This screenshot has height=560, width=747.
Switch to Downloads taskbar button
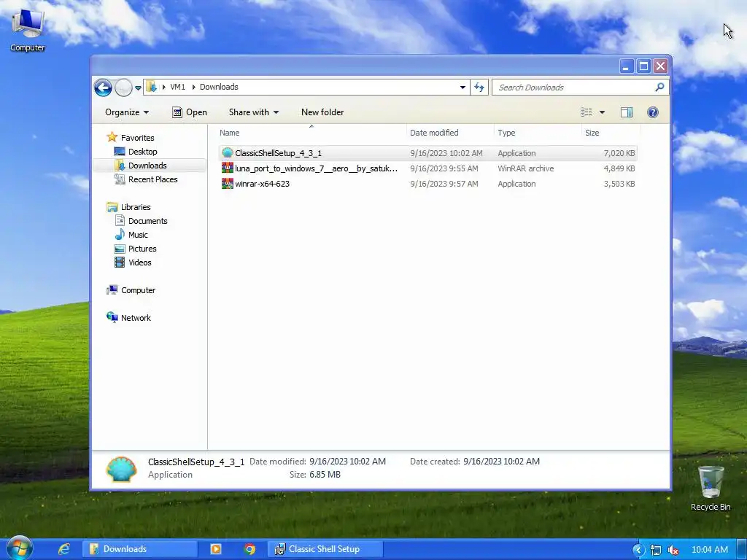[x=140, y=549]
